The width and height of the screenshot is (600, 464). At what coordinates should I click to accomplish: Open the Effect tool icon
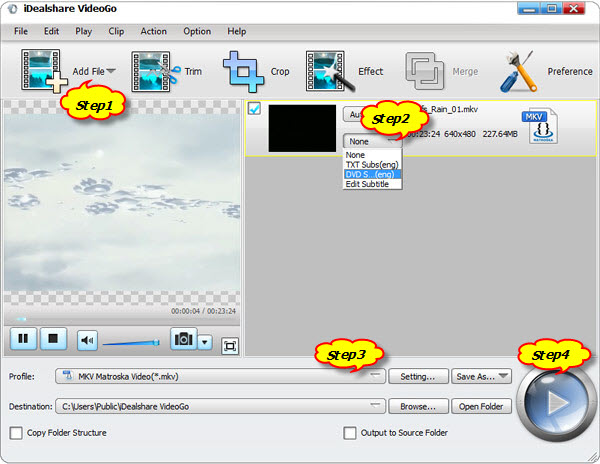pos(329,72)
